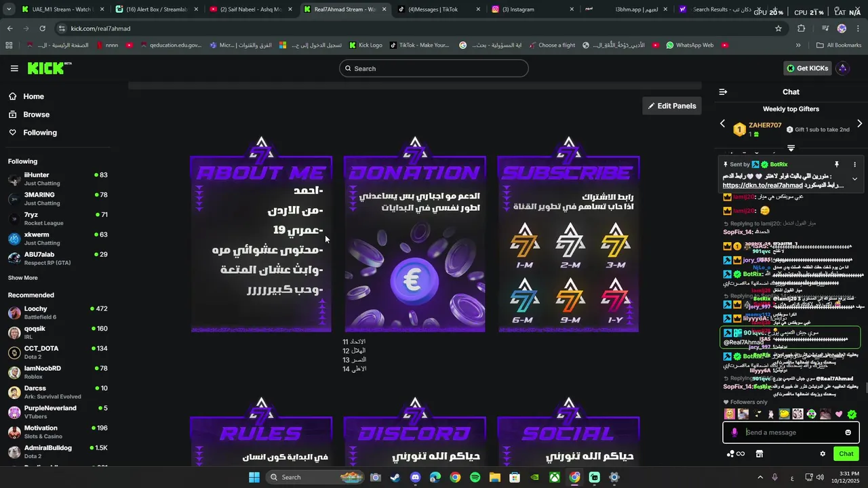Open pinned message three-dot options
Image resolution: width=868 pixels, height=488 pixels.
pos(854,165)
